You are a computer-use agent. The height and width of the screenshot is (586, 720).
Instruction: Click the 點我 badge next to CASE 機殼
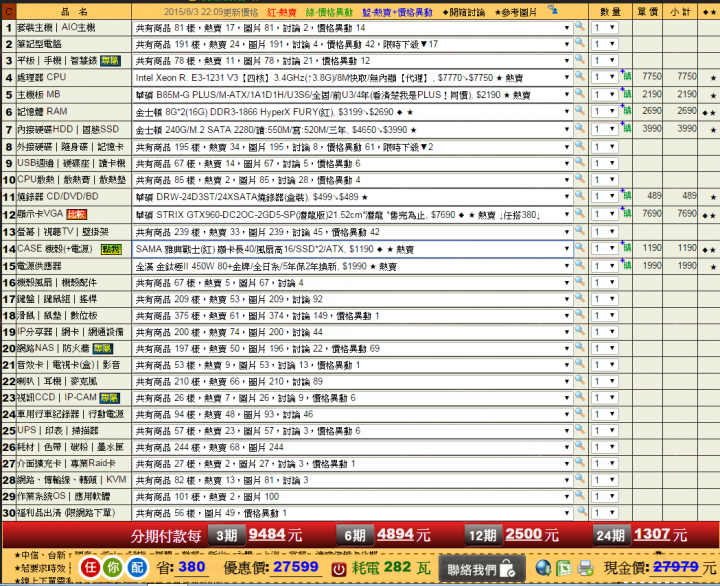click(x=111, y=249)
